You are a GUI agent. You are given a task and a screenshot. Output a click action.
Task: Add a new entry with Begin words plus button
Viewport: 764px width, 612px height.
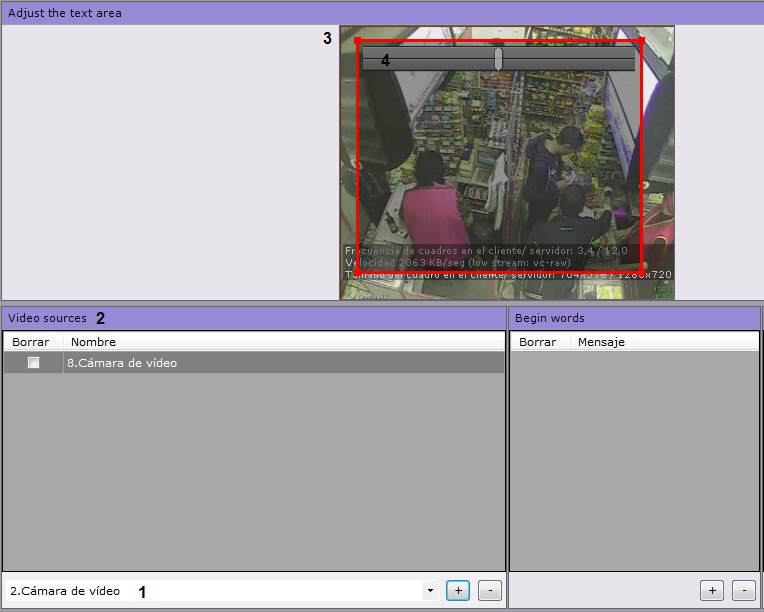click(x=711, y=591)
